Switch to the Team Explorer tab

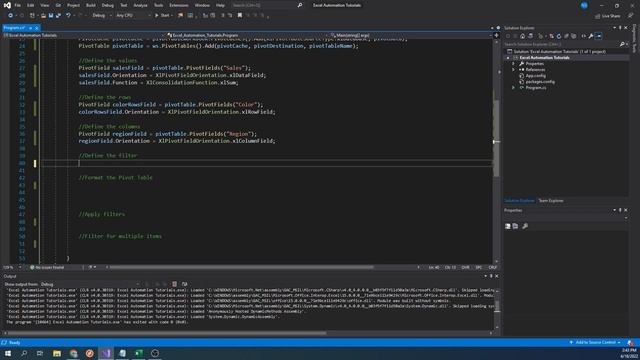(x=551, y=200)
